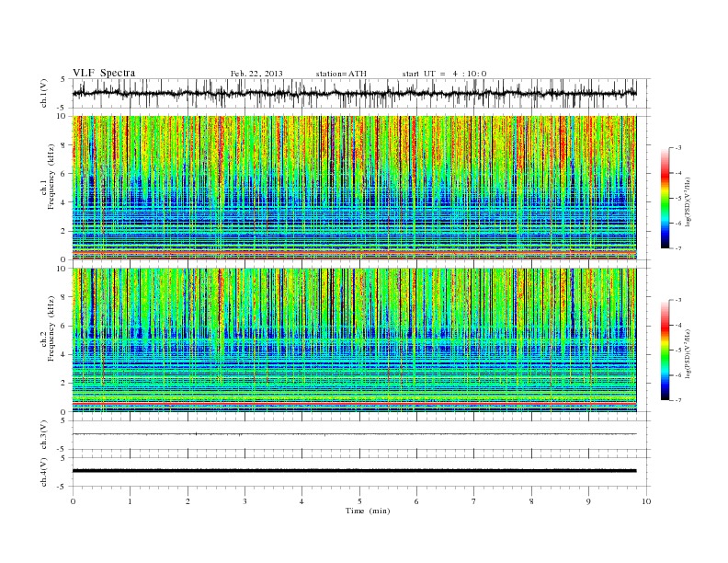
Task: Click the 'station=ATH' label
Action: [341, 74]
